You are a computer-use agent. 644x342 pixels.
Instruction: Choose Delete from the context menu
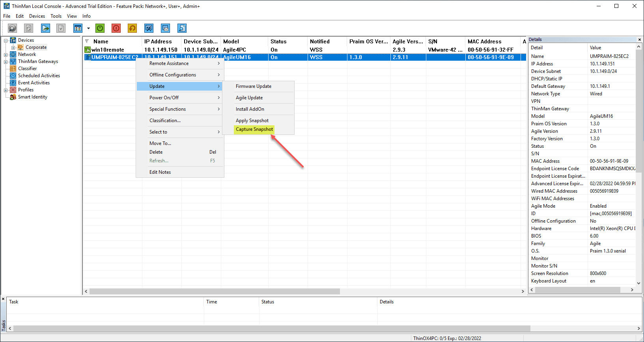point(180,152)
